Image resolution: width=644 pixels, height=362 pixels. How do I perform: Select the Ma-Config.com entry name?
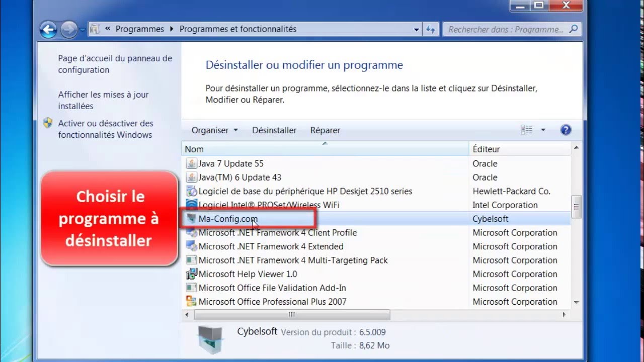pos(228,219)
